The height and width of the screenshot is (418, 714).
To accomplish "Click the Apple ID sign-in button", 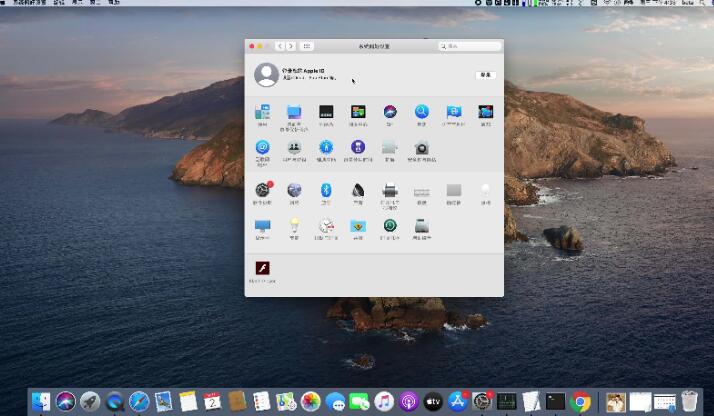I will 485,75.
